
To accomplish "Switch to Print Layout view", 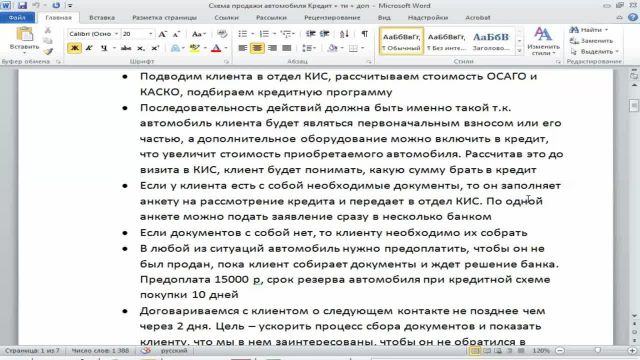I will pos(475,351).
